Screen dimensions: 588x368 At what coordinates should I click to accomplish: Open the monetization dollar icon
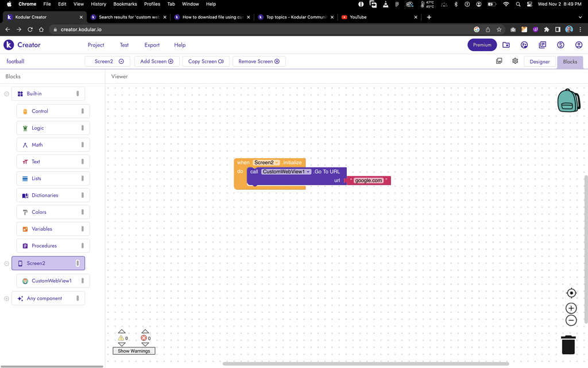[x=560, y=45]
